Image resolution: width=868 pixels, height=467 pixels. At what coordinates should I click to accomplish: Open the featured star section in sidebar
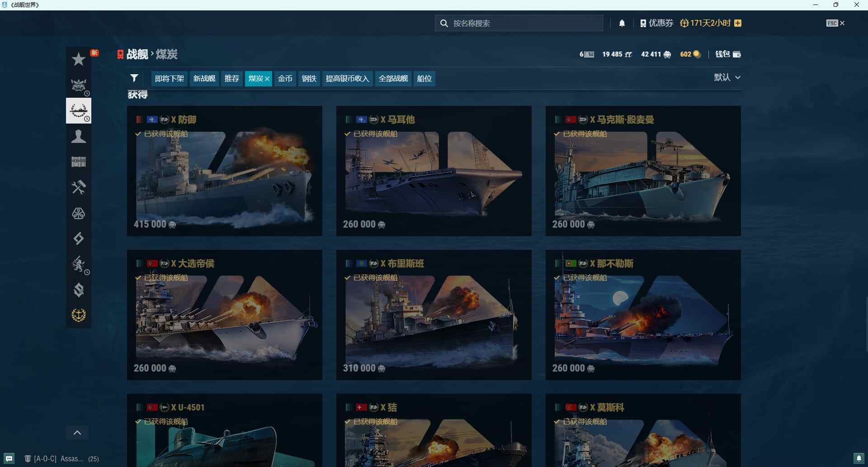[79, 59]
